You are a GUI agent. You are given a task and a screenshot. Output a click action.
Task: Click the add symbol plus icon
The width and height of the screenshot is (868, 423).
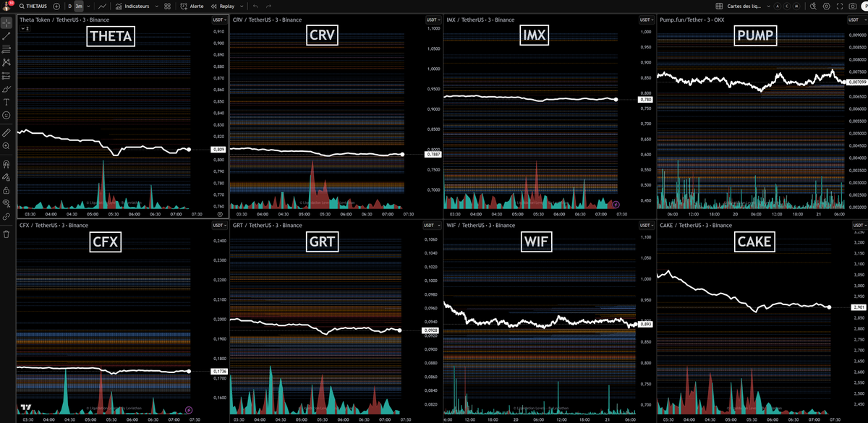(56, 6)
